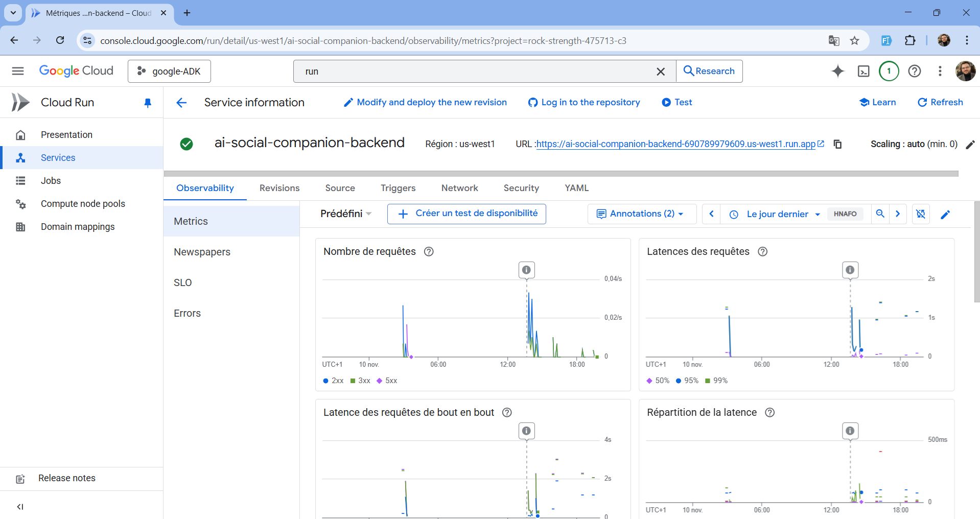Open the google-ADK project selector
This screenshot has width=980, height=519.
point(169,72)
